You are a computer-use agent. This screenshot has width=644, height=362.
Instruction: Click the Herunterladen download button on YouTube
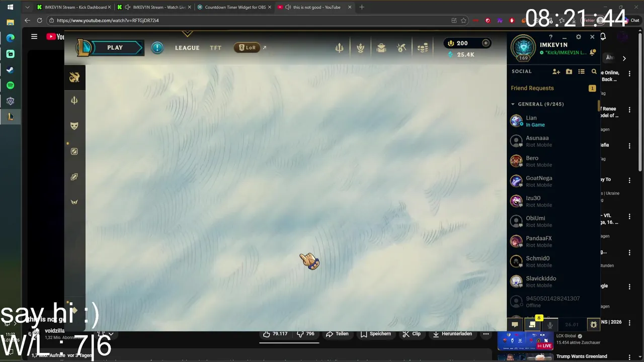click(453, 334)
